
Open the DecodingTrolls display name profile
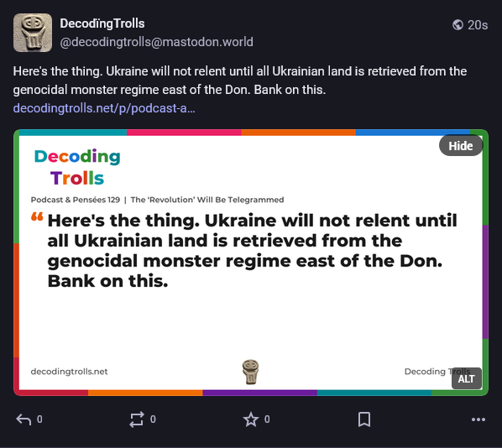(x=102, y=23)
